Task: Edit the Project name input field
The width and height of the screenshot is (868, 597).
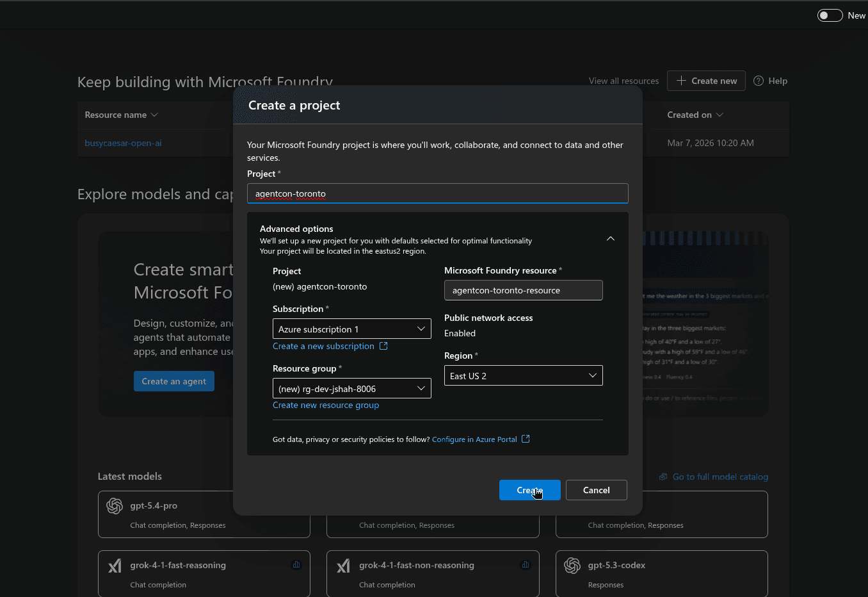Action: [438, 193]
